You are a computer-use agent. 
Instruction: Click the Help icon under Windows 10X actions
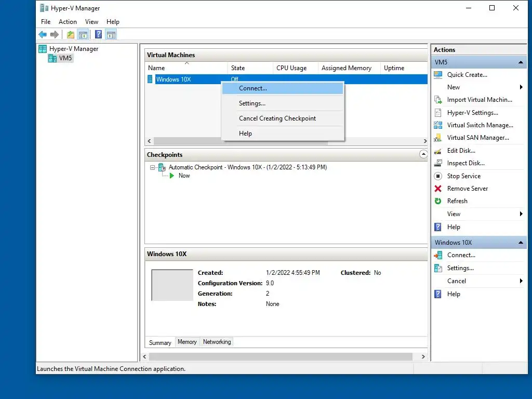pos(438,294)
